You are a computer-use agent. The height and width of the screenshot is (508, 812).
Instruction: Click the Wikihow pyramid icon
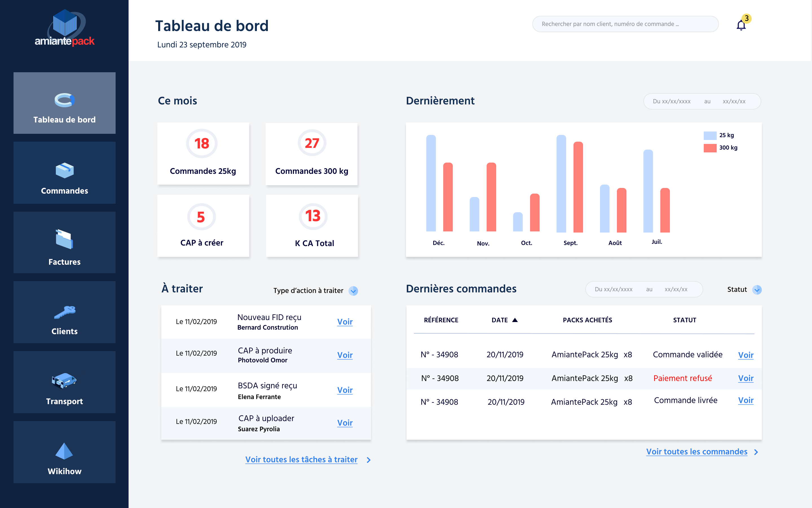64,451
